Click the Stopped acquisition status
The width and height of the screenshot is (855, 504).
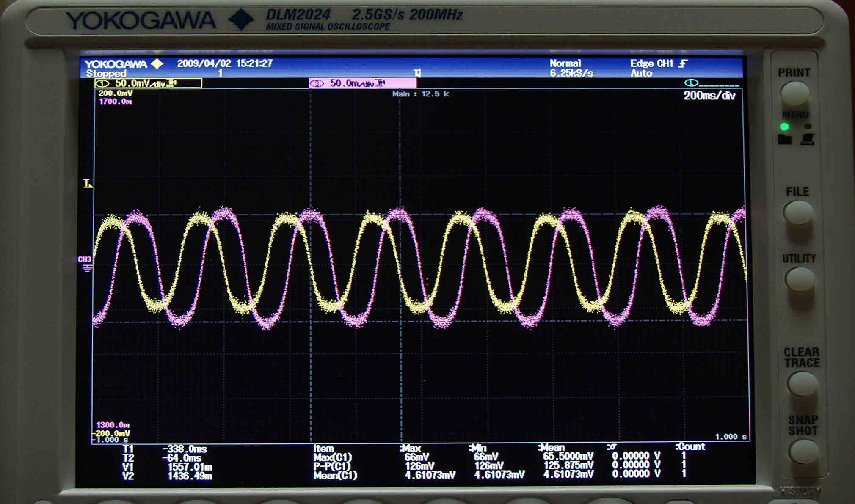pos(106,74)
